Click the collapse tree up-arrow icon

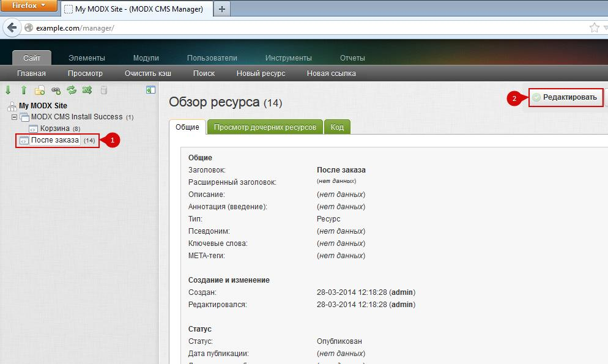(24, 90)
